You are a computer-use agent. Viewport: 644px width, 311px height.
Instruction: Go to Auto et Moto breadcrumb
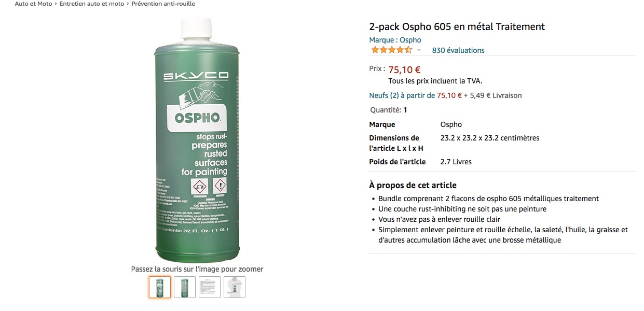coord(33,4)
